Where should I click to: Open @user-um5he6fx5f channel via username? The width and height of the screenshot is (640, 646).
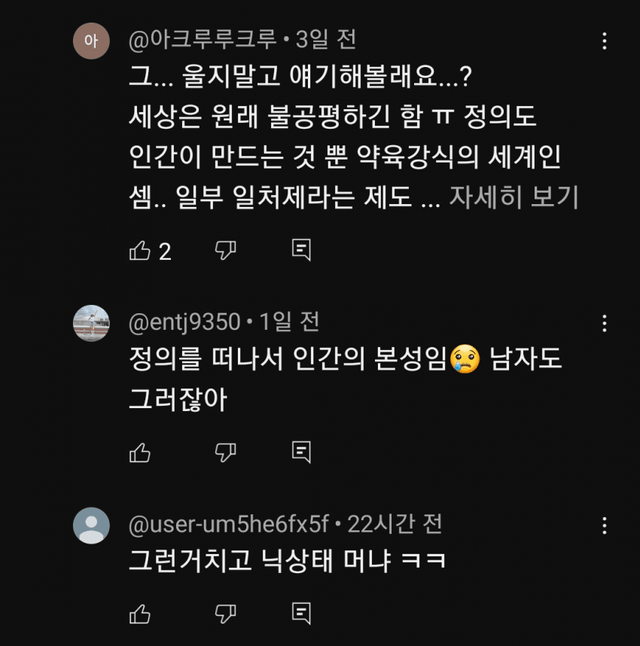229,524
